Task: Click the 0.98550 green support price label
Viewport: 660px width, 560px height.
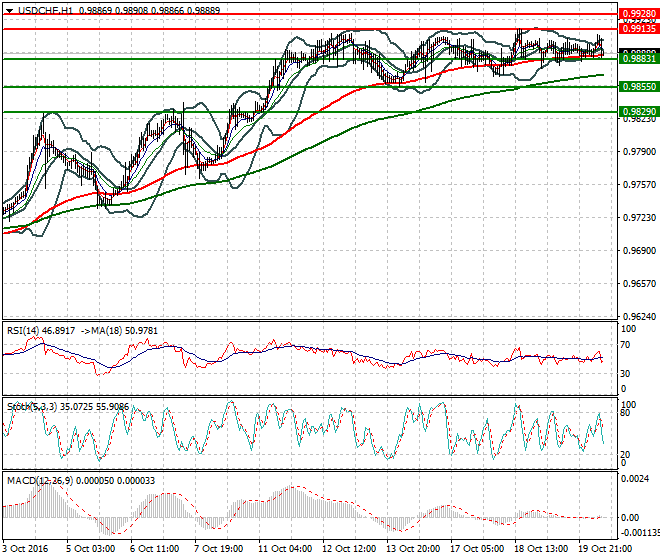Action: (x=639, y=87)
